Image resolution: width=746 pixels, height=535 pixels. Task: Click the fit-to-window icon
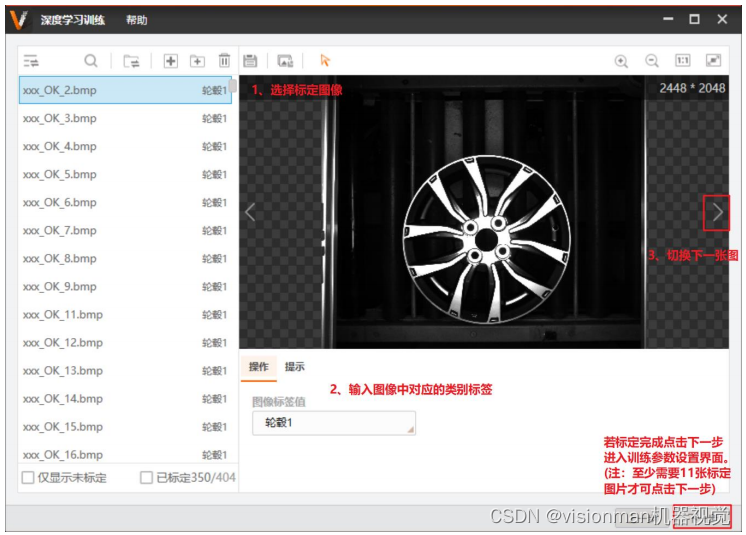tap(713, 60)
